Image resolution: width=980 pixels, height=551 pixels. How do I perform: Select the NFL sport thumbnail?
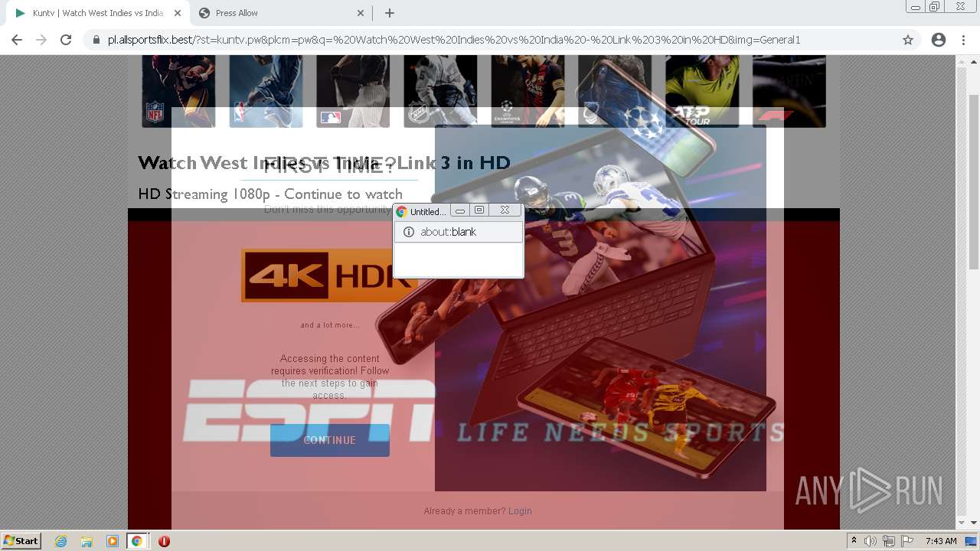pos(178,90)
